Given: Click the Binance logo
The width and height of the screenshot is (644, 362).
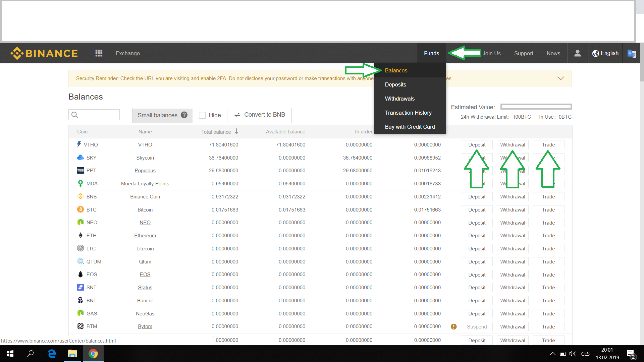Looking at the screenshot, I should coord(44,53).
